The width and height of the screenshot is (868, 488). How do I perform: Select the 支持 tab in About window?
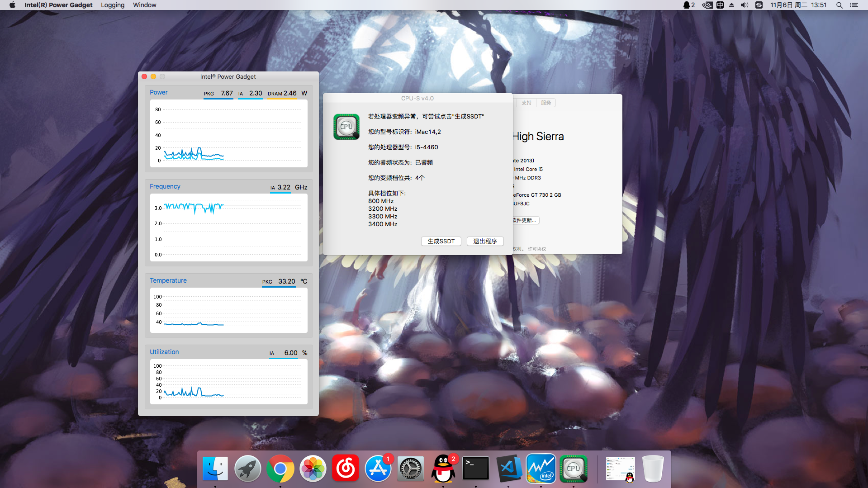click(526, 103)
